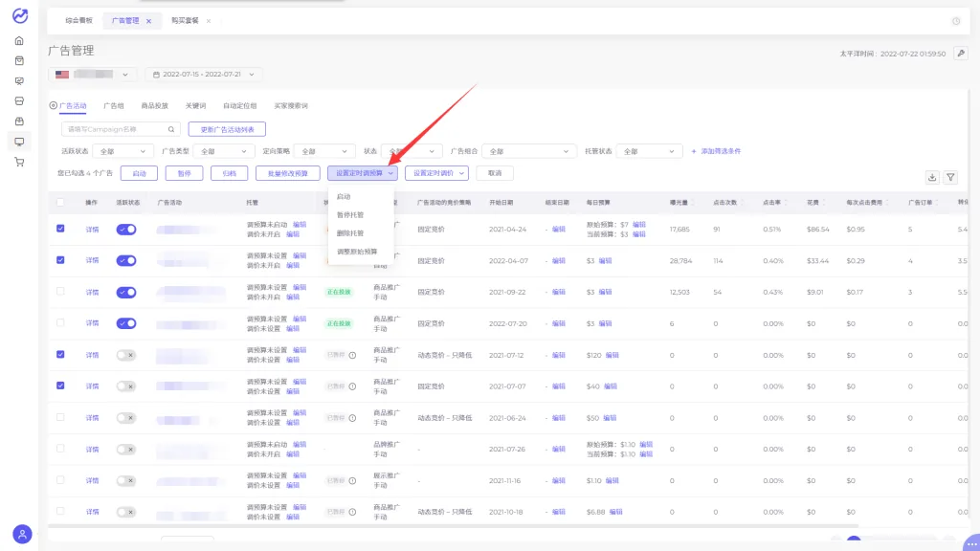Check the 2022-07-20 campaign row checkbox
980x551 pixels.
coord(60,323)
